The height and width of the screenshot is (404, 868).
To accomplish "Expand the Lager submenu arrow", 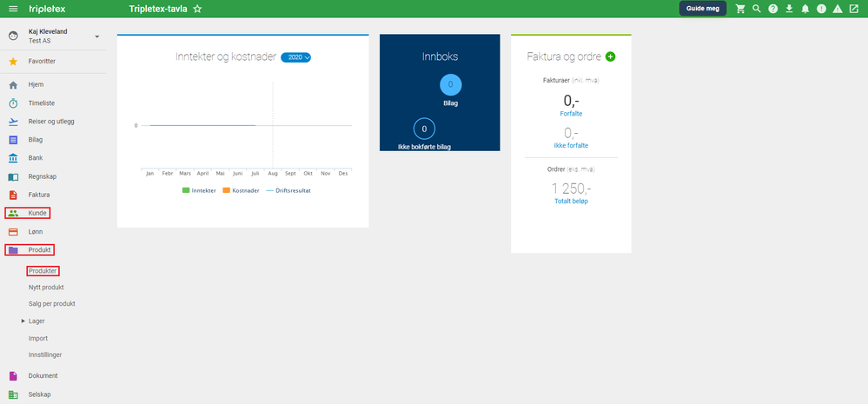I will pyautogui.click(x=23, y=321).
